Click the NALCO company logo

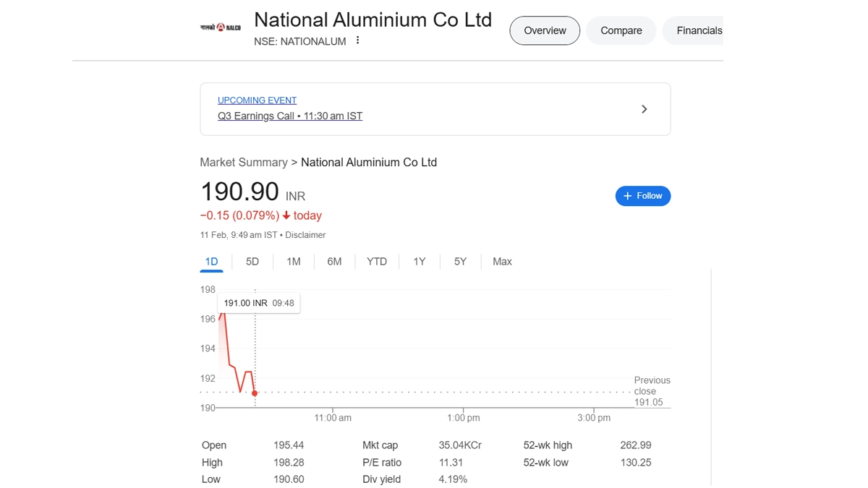point(221,27)
